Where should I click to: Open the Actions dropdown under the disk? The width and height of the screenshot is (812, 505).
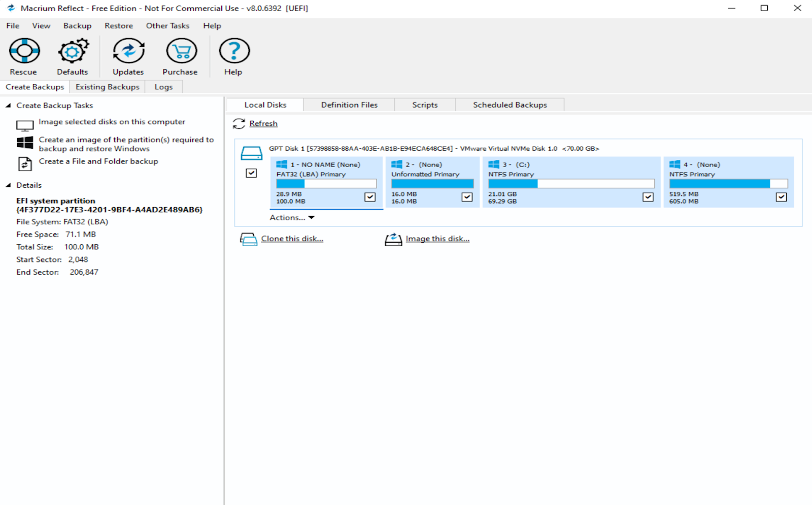(x=292, y=218)
